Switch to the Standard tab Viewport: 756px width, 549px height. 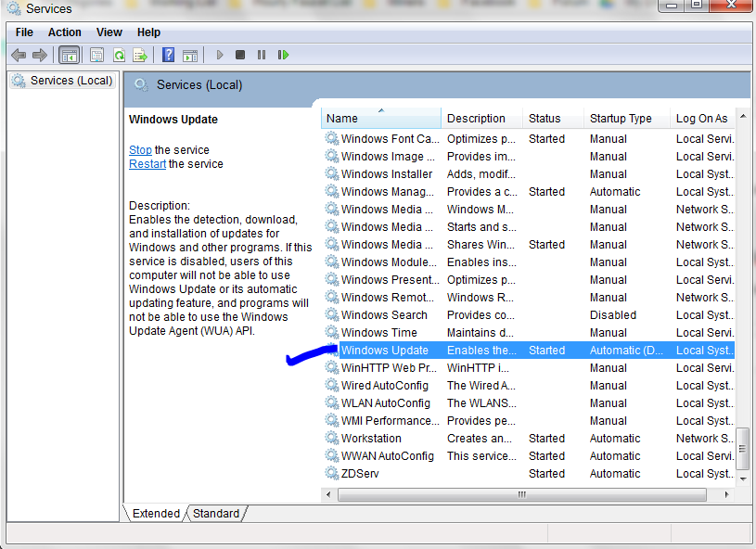[x=216, y=514]
